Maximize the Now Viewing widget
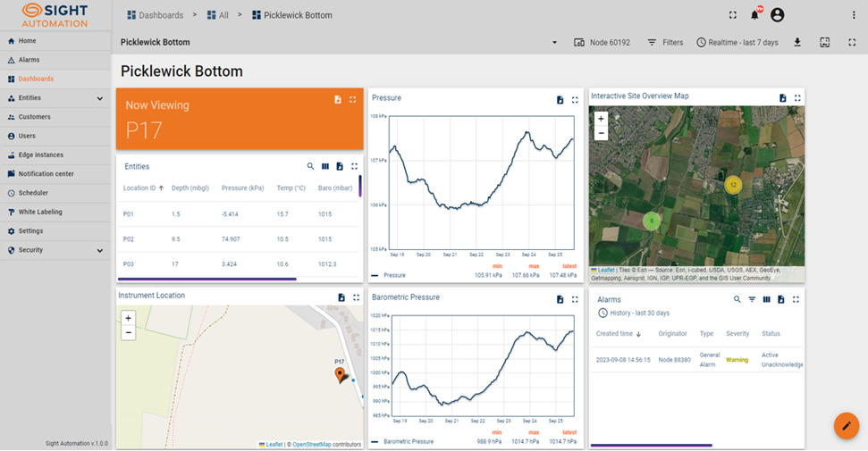This screenshot has height=451, width=868. [x=352, y=100]
